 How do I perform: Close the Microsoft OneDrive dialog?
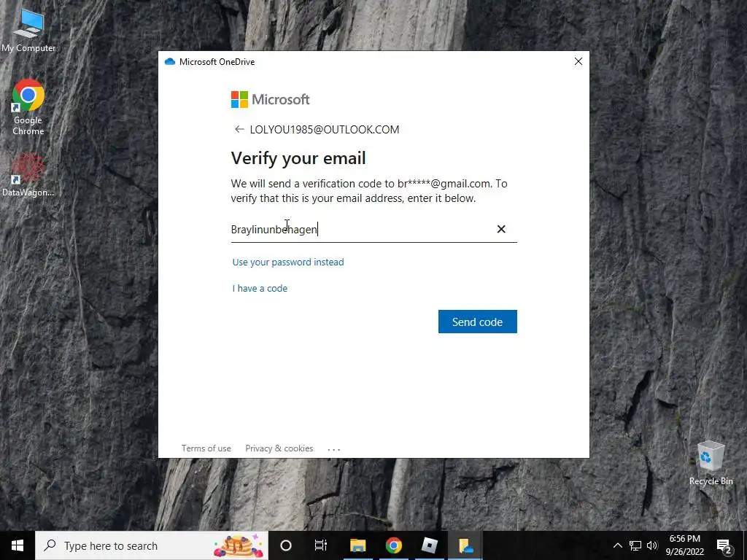point(578,61)
